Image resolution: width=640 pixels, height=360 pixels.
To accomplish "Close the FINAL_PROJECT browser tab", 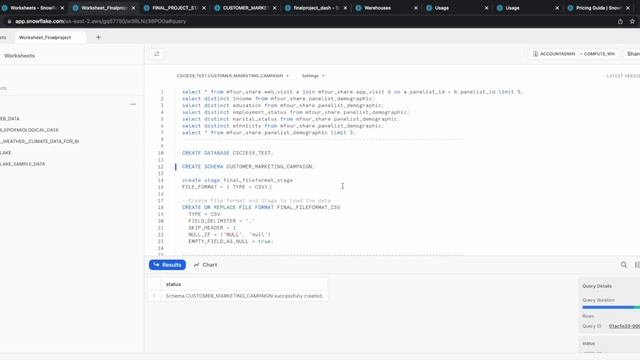I will click(204, 8).
